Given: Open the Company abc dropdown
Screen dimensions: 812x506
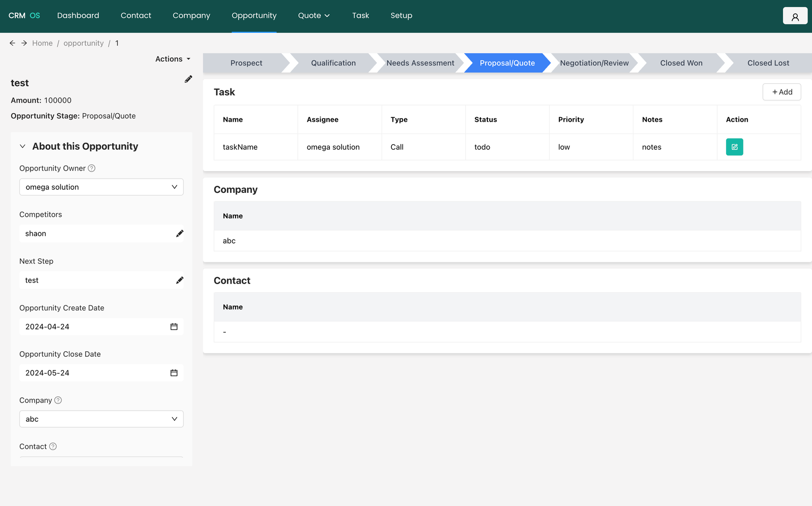Looking at the screenshot, I should (101, 419).
